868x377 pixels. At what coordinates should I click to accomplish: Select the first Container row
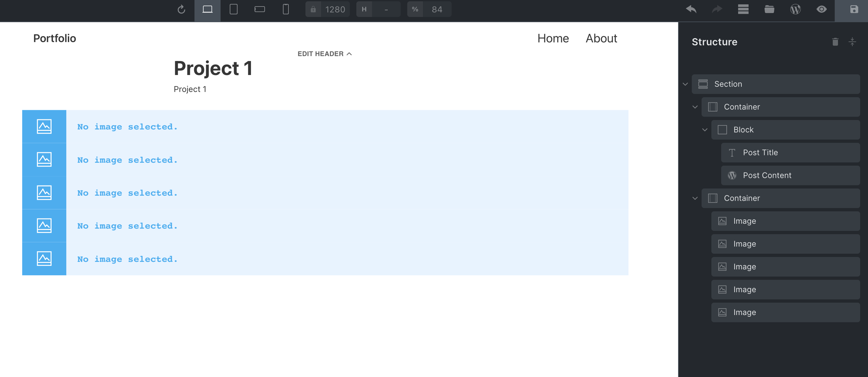tap(781, 107)
